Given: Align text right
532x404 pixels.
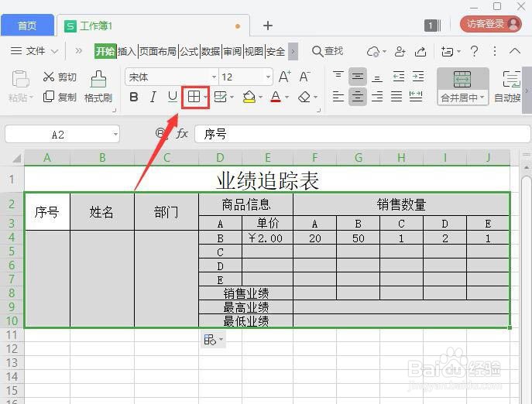Looking at the screenshot, I should [x=377, y=97].
